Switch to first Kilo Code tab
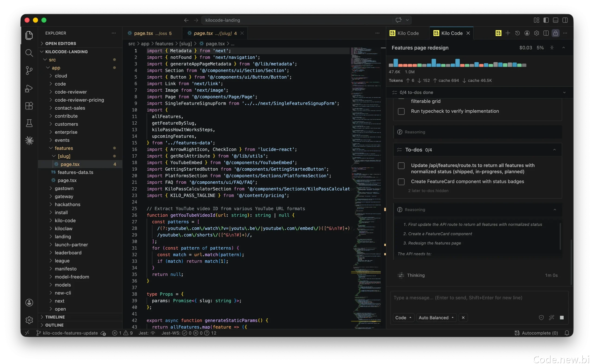Screen dimensions: 594x364 407,33
